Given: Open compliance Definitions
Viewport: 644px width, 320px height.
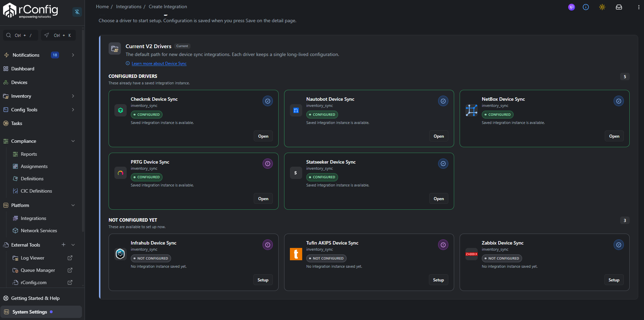Looking at the screenshot, I should [x=32, y=179].
